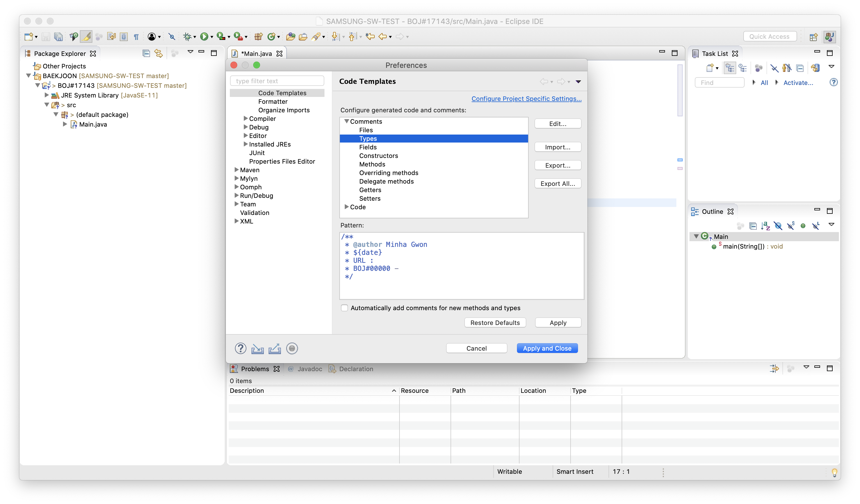Toggle the Hide Fields icon in Outline
This screenshot has width=860, height=504.
778,225
